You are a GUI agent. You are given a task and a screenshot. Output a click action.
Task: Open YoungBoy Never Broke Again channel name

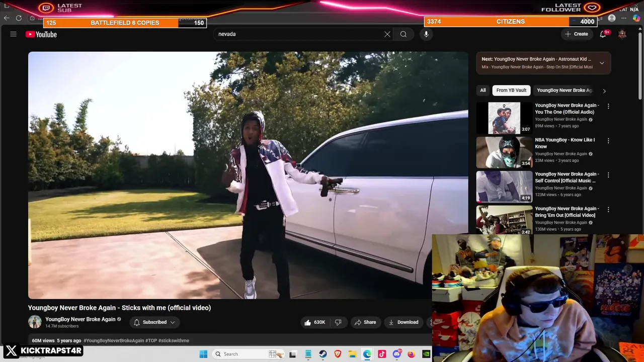[80, 319]
